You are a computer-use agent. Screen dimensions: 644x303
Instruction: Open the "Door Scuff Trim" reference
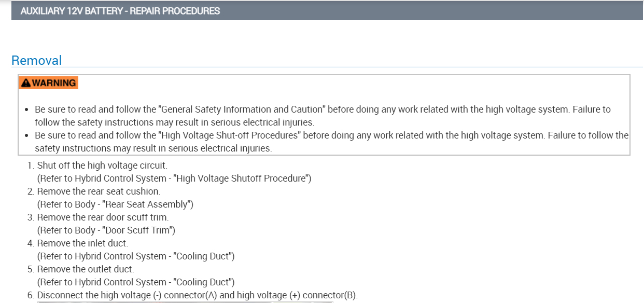click(137, 230)
